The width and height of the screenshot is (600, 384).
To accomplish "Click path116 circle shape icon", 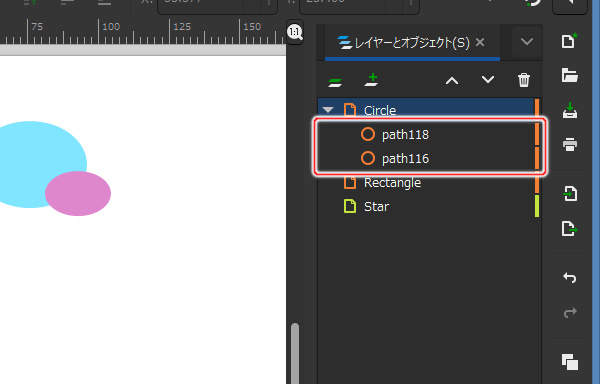I will click(x=368, y=158).
